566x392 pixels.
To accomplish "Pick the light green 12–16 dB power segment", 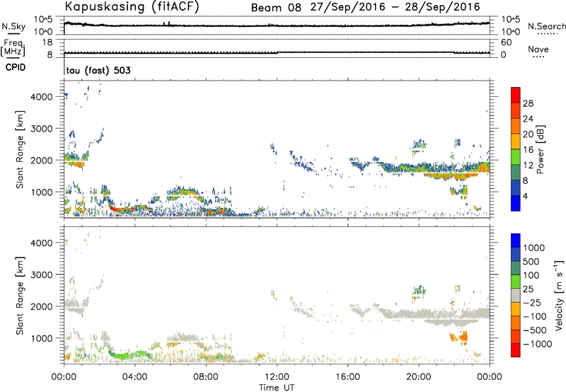I will pyautogui.click(x=516, y=157).
